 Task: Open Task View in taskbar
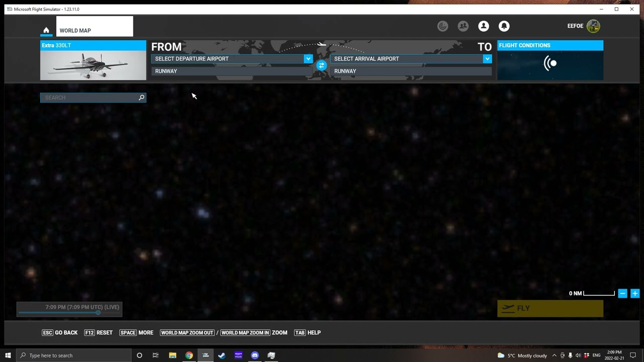pyautogui.click(x=155, y=355)
